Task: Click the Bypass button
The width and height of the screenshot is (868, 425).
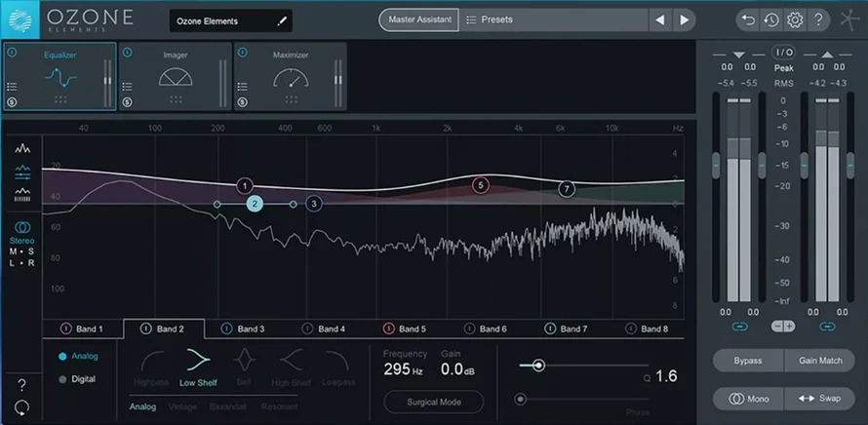Action: [748, 361]
